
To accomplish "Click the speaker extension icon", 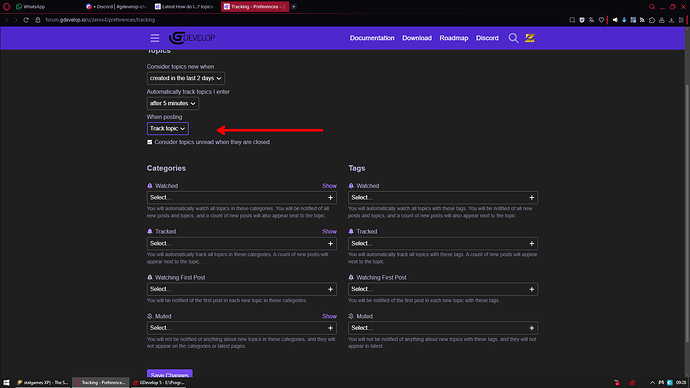I will (615, 20).
